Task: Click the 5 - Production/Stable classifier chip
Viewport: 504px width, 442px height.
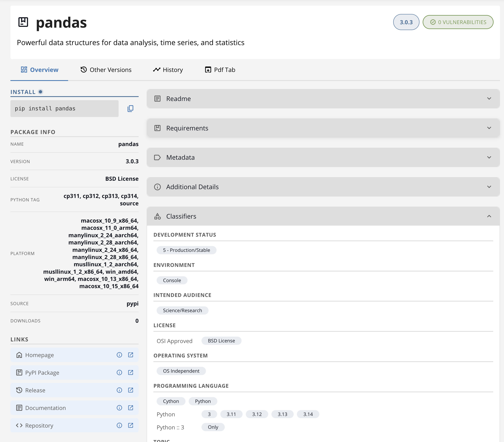Action: pos(186,250)
